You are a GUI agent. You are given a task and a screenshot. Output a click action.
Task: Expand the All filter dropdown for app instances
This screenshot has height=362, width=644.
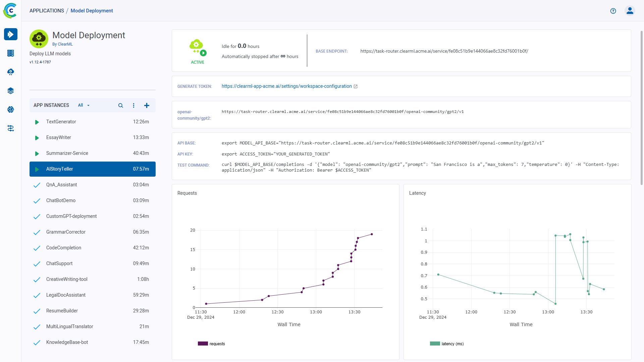83,105
